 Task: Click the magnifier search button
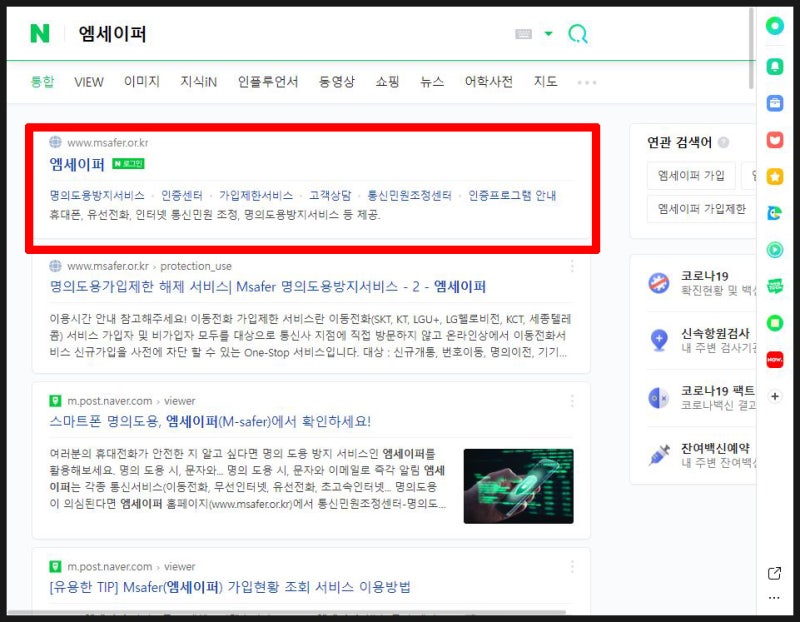click(578, 34)
